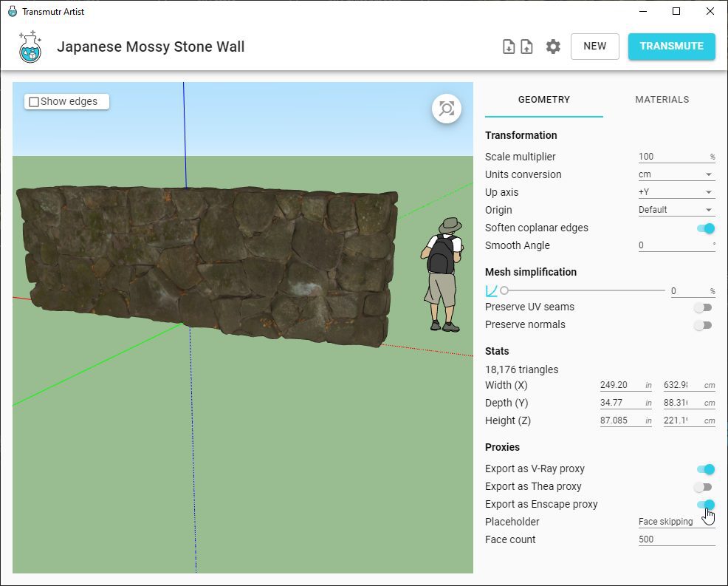Click the zoom extents icon in viewport
Screen dimensions: 728x586
447,109
